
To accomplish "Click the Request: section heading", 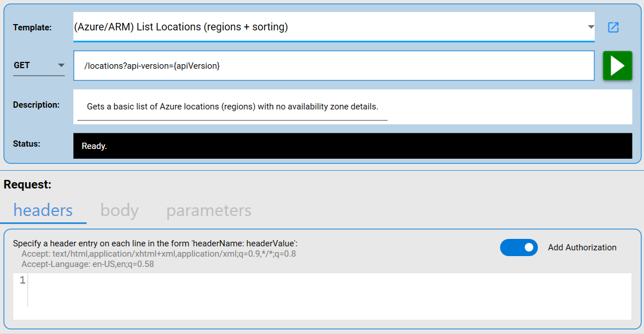I will click(x=28, y=184).
